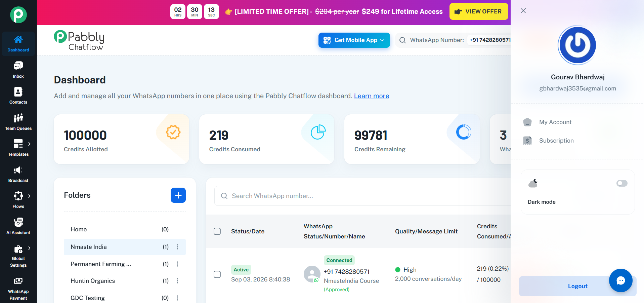The width and height of the screenshot is (644, 303).
Task: Click the 2,000 conversations/day limit text
Action: coord(428,279)
